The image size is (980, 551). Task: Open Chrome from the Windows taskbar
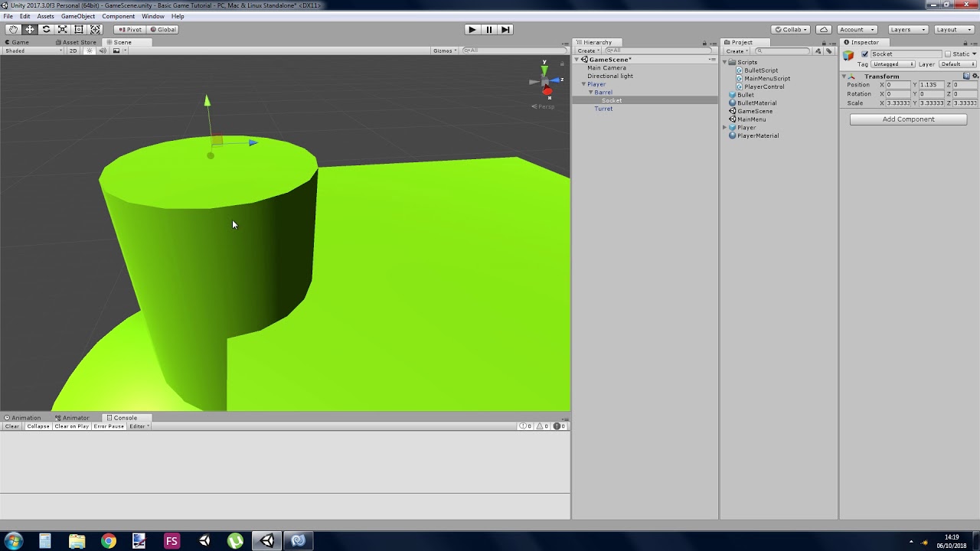point(108,541)
